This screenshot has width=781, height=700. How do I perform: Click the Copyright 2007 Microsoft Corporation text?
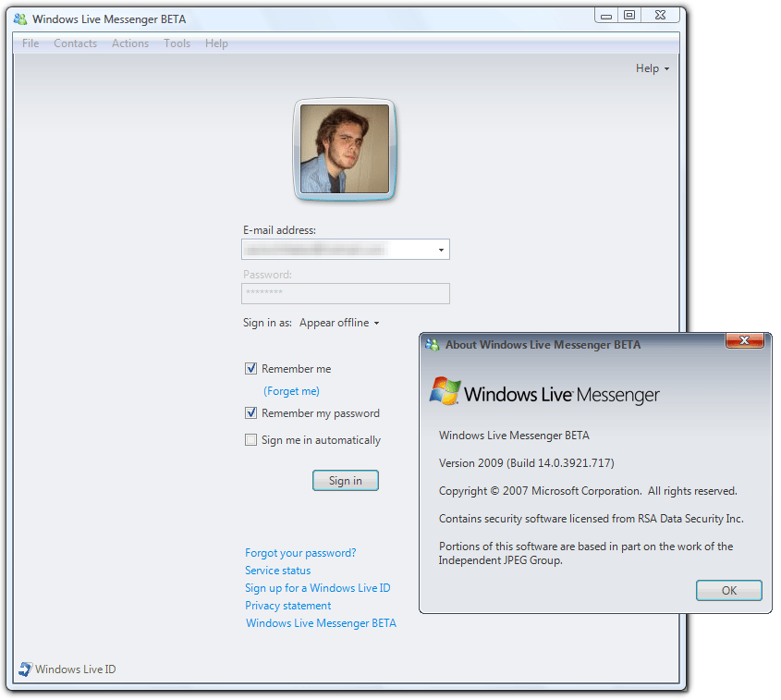(588, 491)
